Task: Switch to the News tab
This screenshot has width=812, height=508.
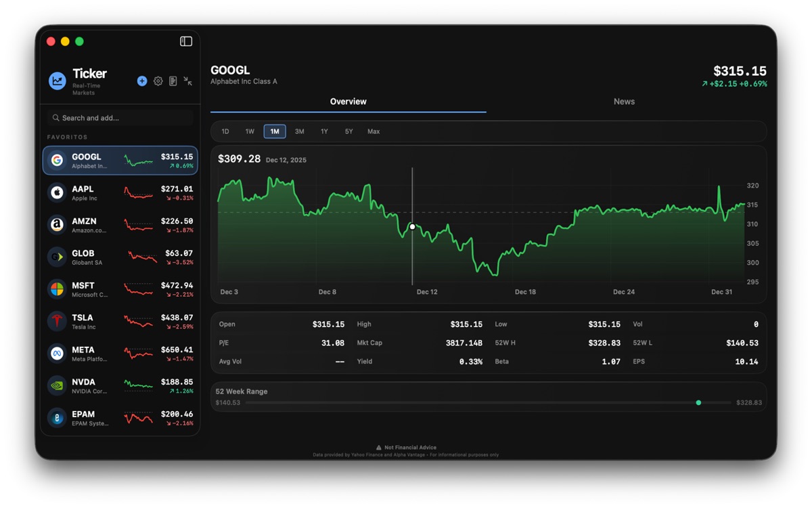Action: 624,102
